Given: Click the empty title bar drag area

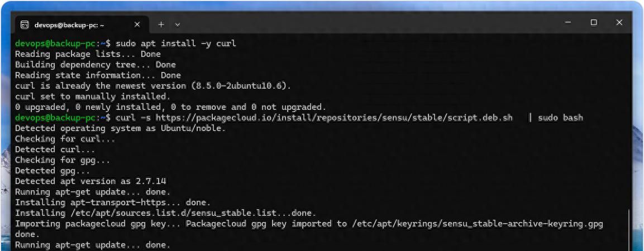Looking at the screenshot, I should pyautogui.click(x=363, y=25).
